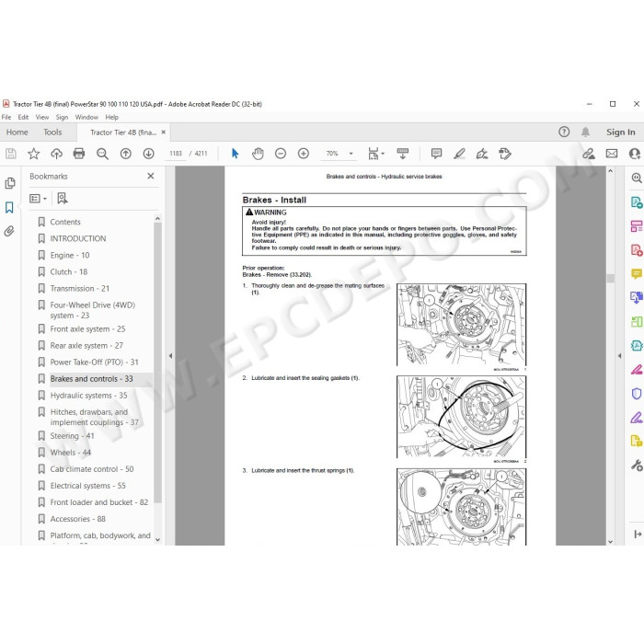Open More Tools wrench icon
644x644 pixels.
click(x=637, y=466)
